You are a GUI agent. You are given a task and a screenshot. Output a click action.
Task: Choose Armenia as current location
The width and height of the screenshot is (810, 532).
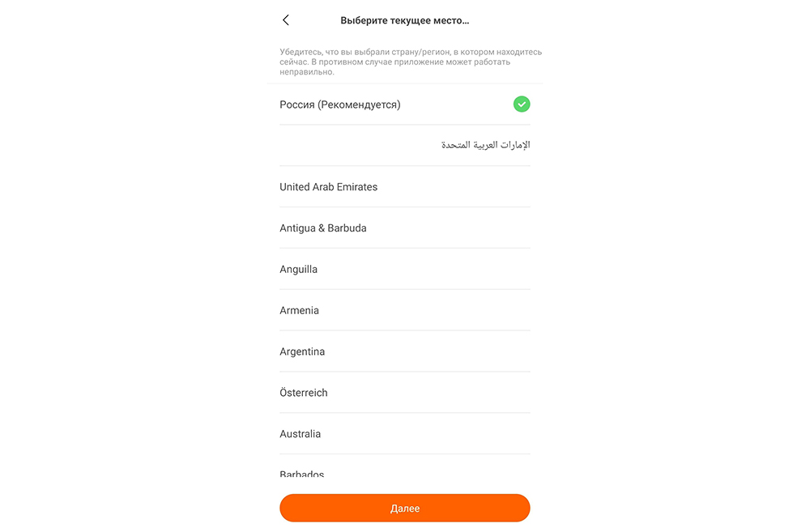[404, 310]
